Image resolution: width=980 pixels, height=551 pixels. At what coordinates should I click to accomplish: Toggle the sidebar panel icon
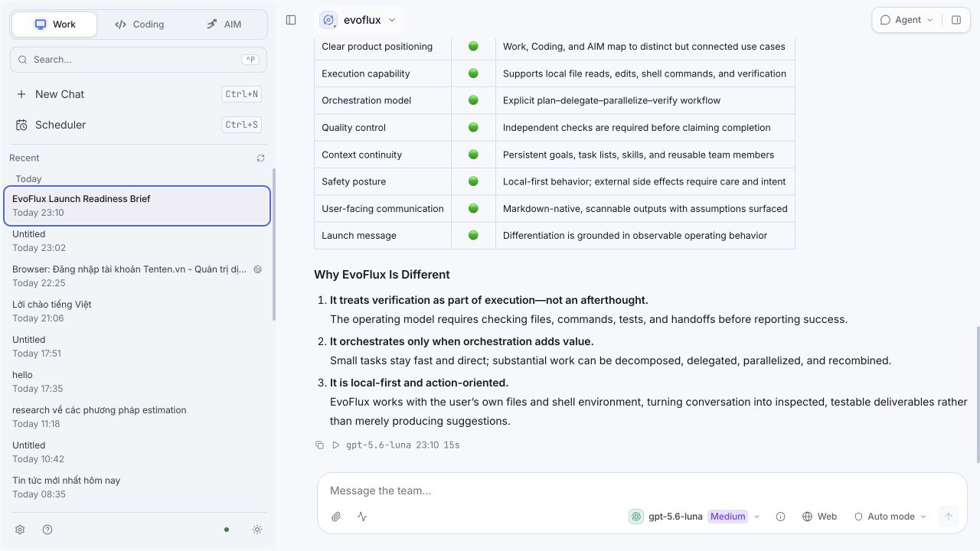[x=291, y=20]
